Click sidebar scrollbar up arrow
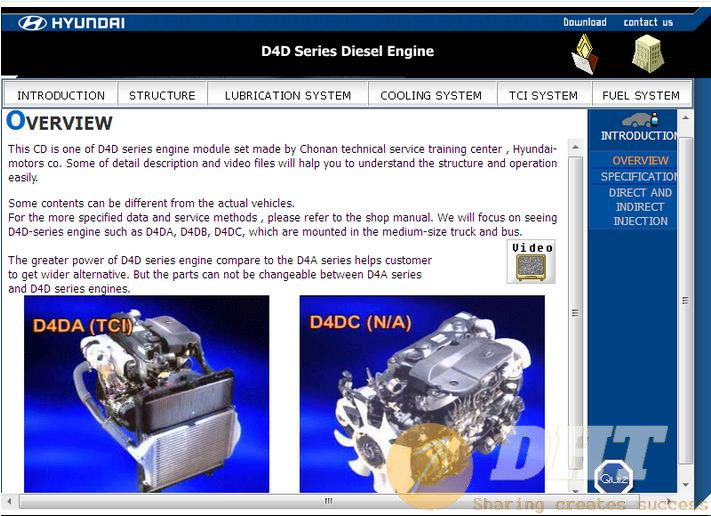711x516 pixels. tap(685, 118)
